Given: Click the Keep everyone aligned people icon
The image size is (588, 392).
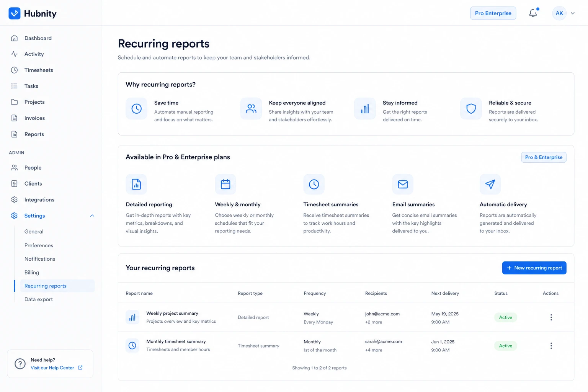Looking at the screenshot, I should 251,109.
